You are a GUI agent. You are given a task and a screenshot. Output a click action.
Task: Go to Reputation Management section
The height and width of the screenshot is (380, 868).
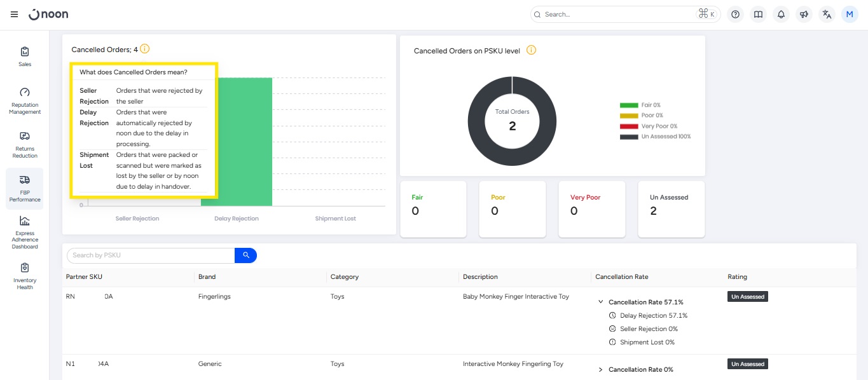tap(25, 101)
